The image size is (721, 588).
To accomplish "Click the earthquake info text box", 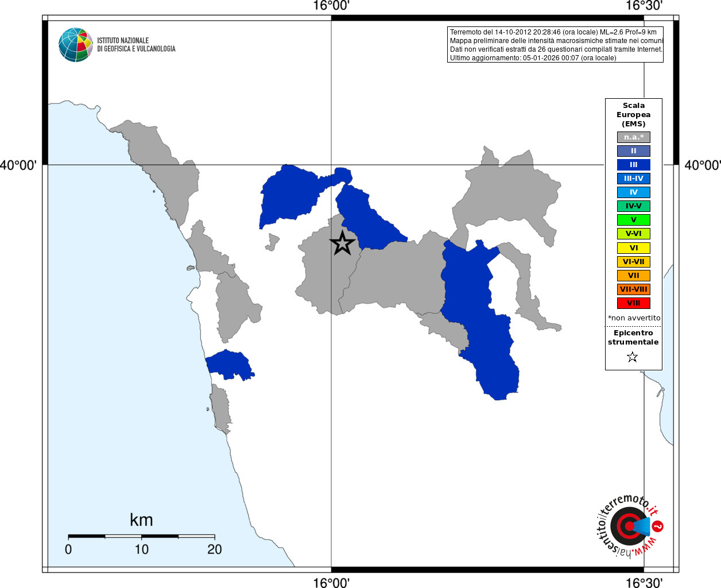I will [555, 45].
